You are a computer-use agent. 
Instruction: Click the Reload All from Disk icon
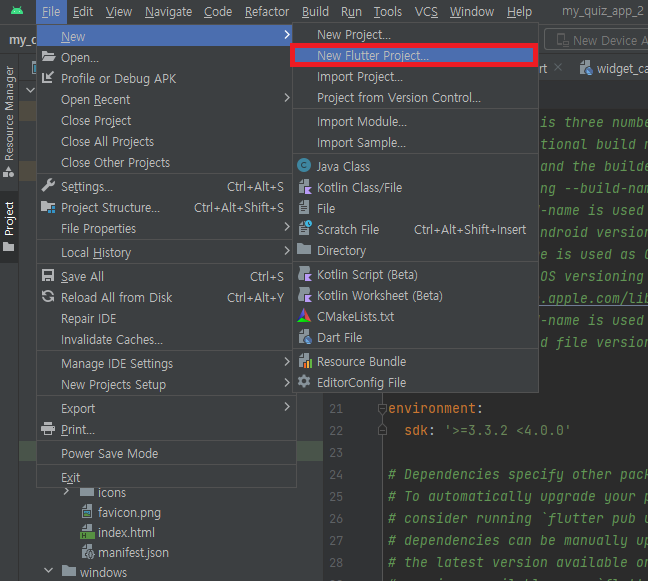coord(48,296)
